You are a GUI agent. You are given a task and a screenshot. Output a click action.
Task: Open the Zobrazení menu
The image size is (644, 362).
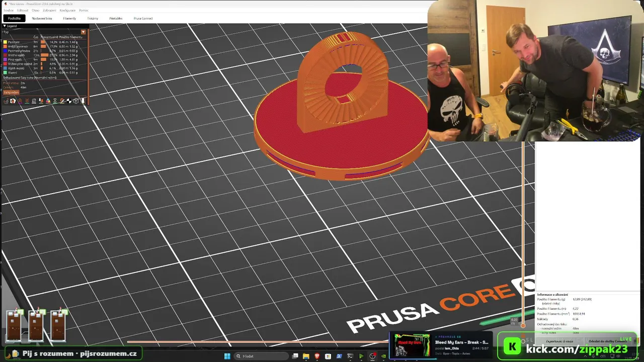pyautogui.click(x=49, y=10)
